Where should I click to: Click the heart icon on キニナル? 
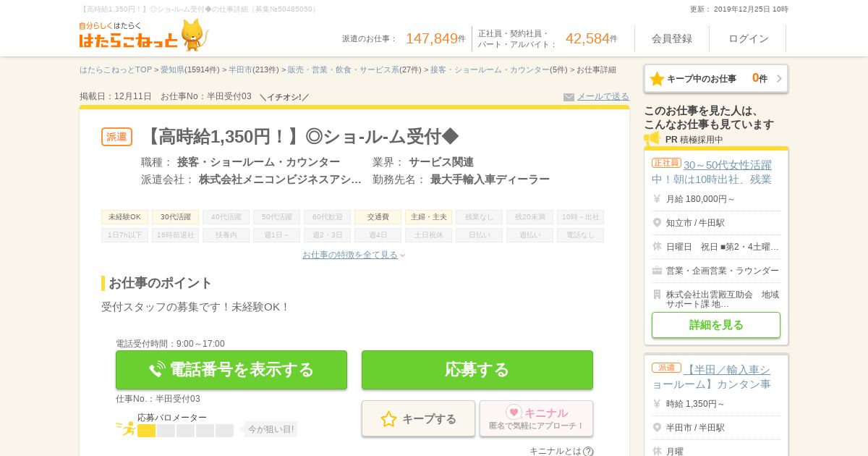coord(514,413)
